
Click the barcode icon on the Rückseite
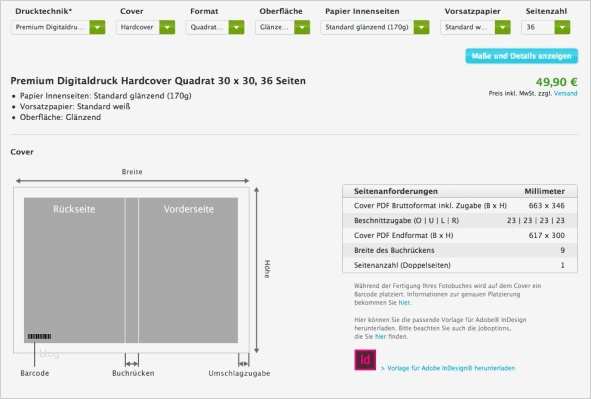39,336
